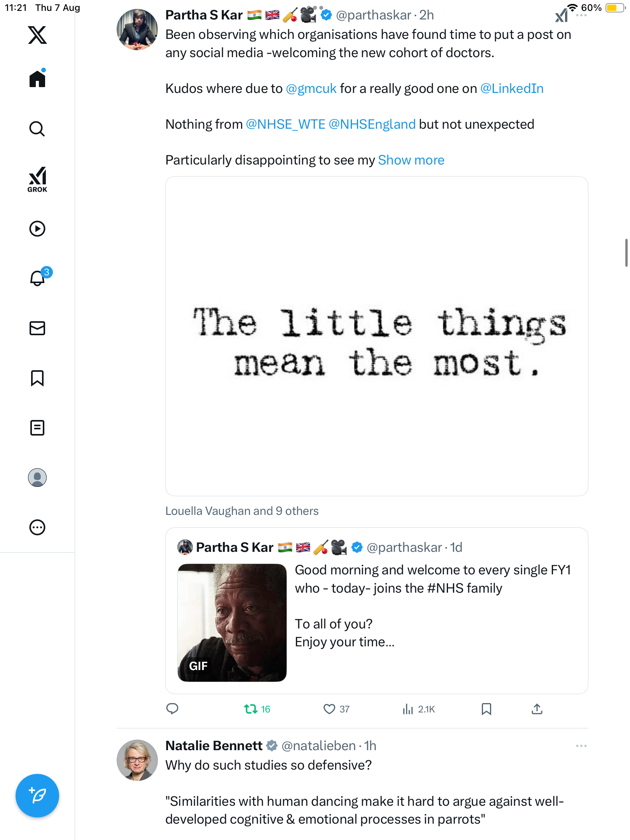Click the X logo

[x=37, y=35]
